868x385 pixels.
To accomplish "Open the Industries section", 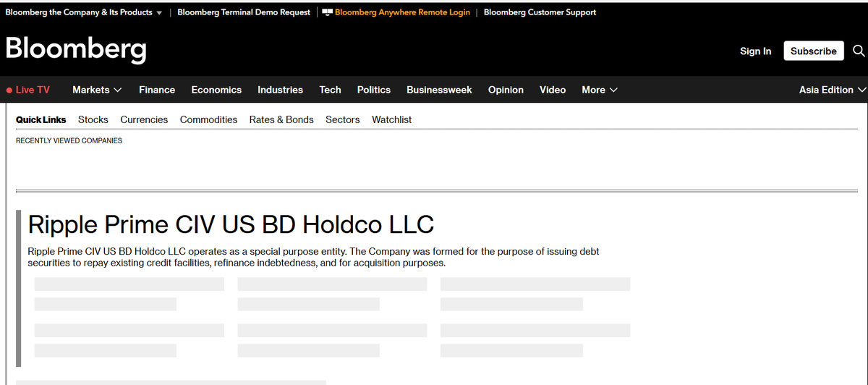I will tap(280, 90).
